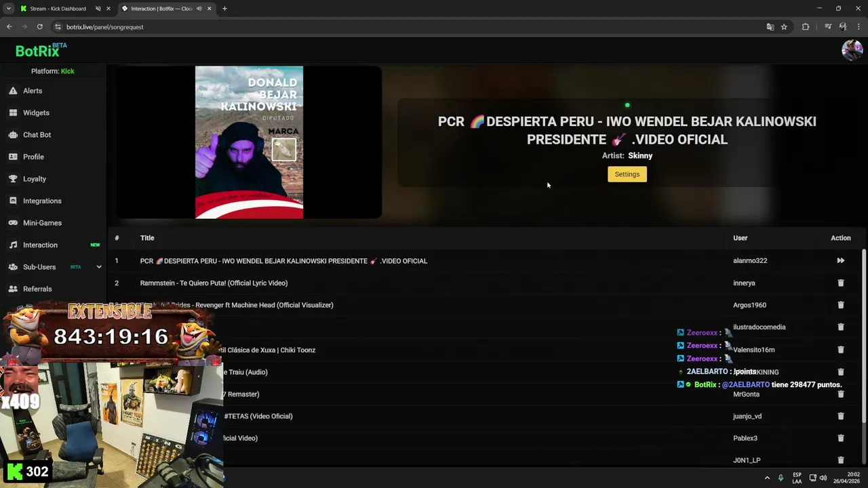The height and width of the screenshot is (488, 868).
Task: Click the address bar URL
Action: 105,27
